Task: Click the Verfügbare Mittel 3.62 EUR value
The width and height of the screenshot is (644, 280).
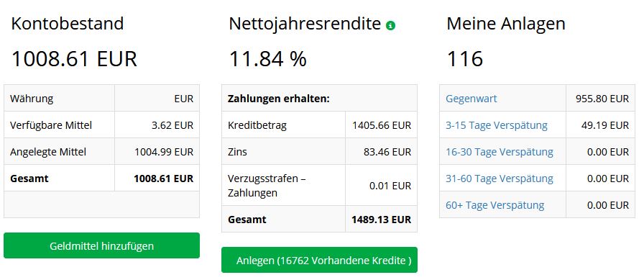Action: point(172,125)
